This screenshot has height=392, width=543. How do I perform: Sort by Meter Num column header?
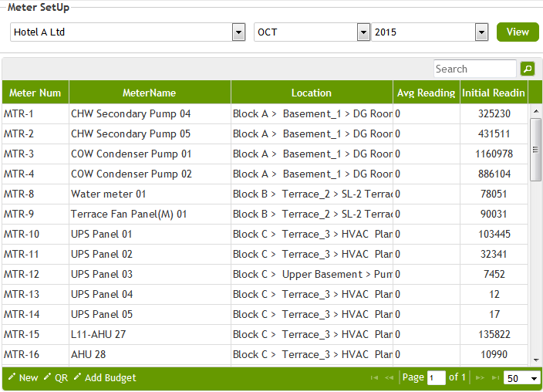(x=35, y=93)
